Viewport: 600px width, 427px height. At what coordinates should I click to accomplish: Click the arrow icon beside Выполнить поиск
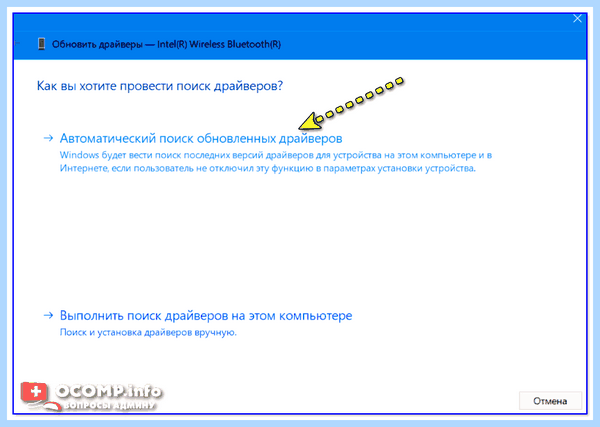click(x=48, y=315)
